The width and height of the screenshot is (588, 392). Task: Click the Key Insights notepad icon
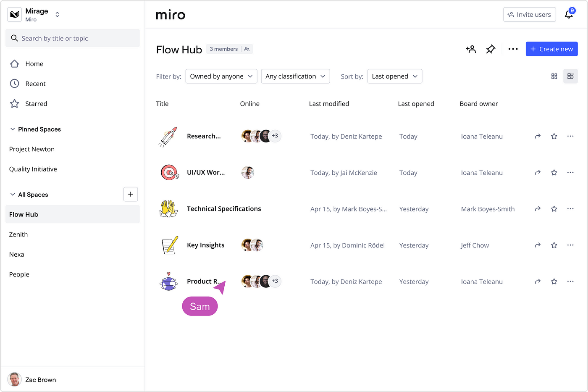170,245
